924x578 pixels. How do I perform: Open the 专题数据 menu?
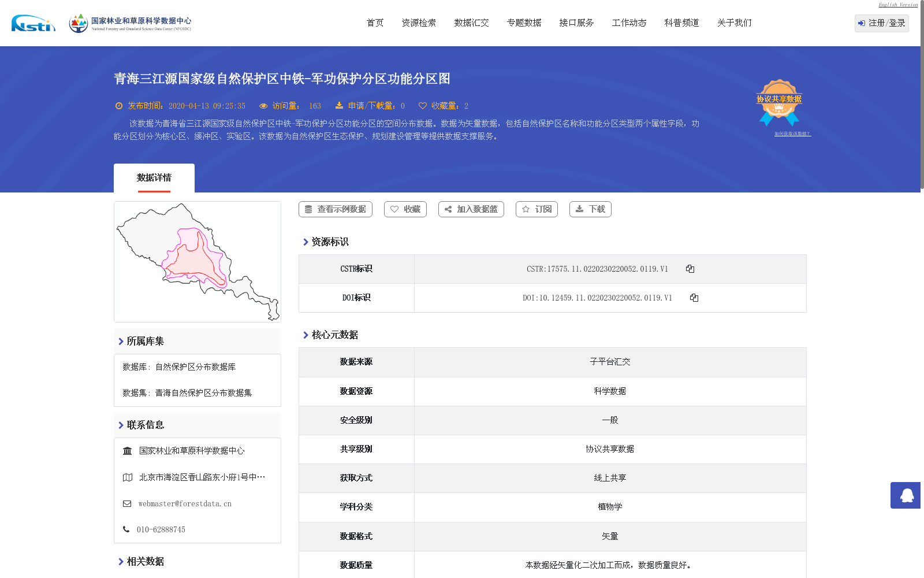coord(524,23)
